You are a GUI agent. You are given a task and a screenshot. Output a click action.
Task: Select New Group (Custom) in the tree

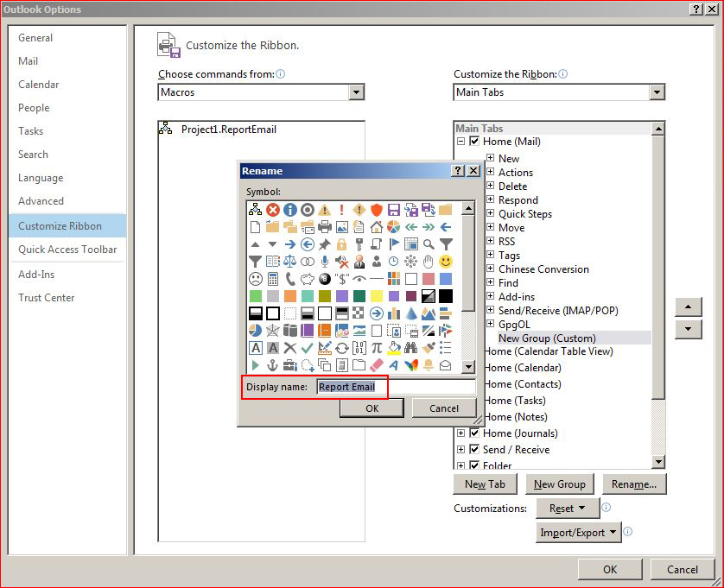click(x=547, y=338)
